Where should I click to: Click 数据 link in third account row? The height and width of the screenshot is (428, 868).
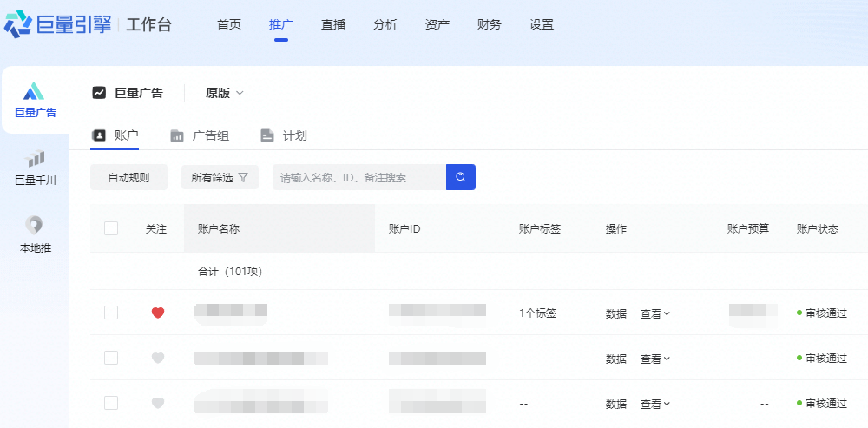(x=616, y=405)
